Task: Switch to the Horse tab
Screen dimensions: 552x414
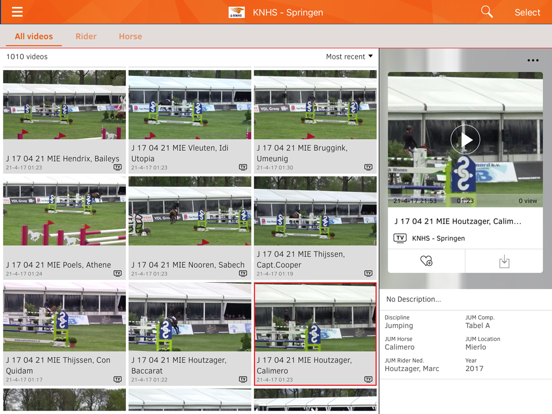Action: (130, 36)
